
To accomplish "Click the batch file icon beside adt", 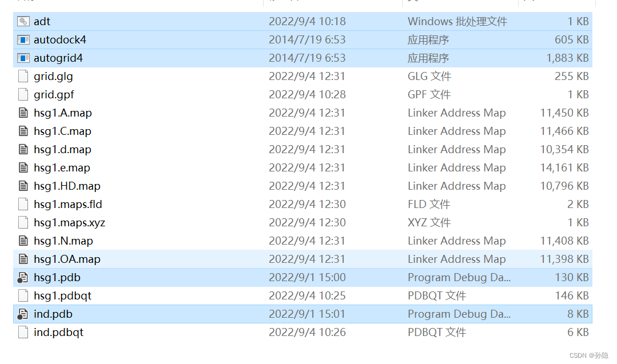I will [x=23, y=21].
